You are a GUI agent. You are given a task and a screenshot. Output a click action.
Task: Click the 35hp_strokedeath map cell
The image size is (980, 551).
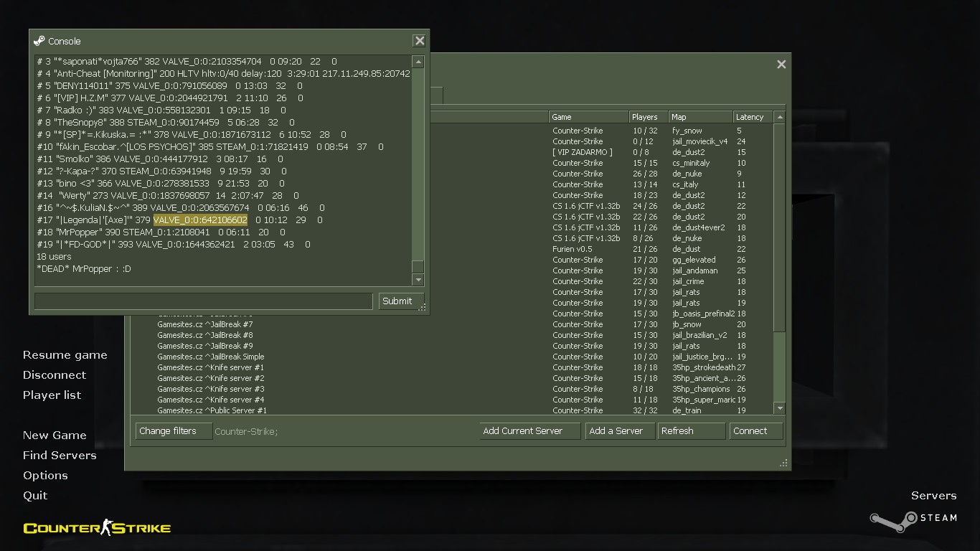(703, 367)
